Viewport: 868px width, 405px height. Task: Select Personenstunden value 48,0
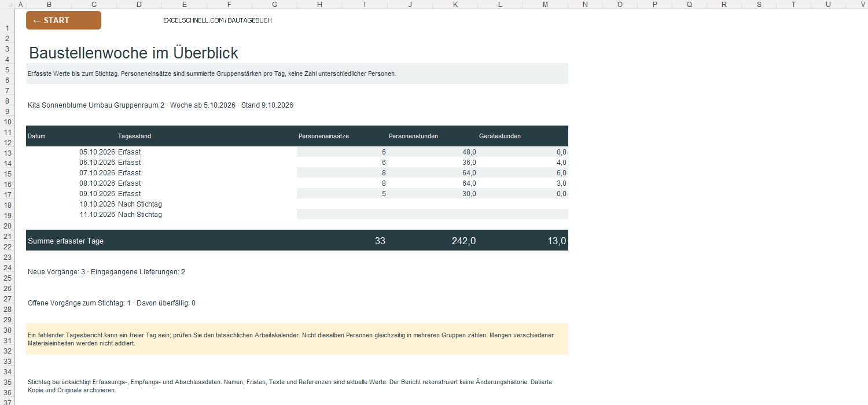[469, 152]
